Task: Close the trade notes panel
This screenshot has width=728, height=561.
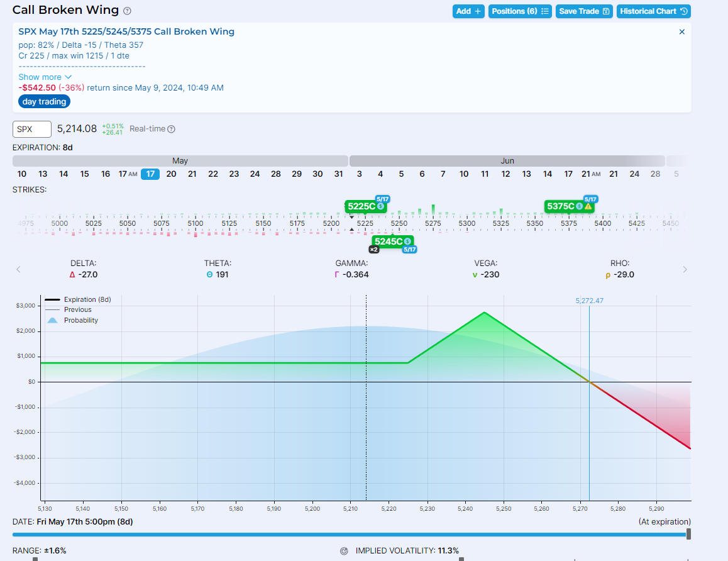Action: 682,31
